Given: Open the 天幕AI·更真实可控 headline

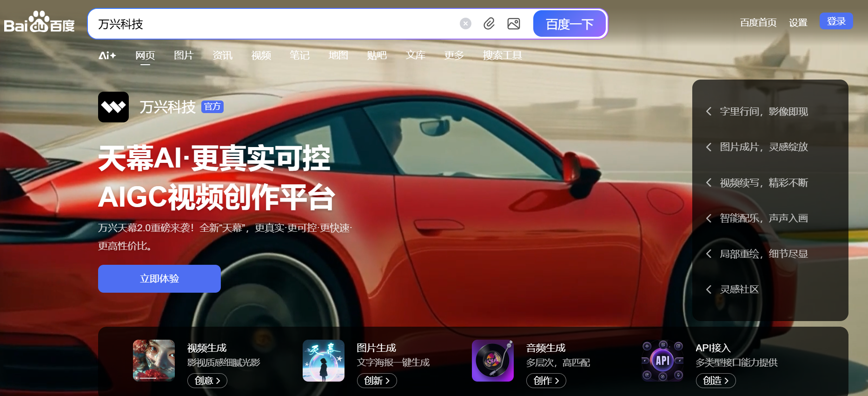Looking at the screenshot, I should (x=214, y=159).
